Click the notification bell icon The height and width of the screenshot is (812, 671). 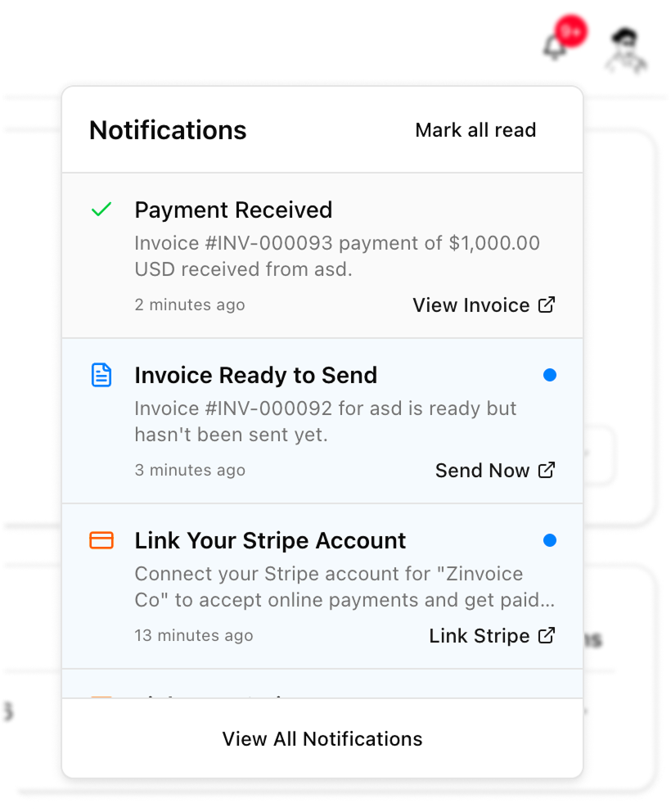coord(555,46)
